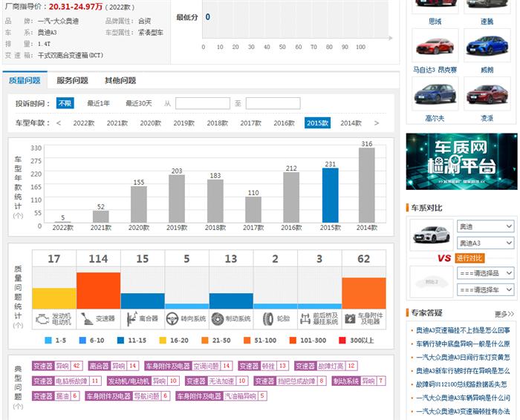Open the 奥迪 brand dropdown
The width and height of the screenshot is (520, 420).
[x=486, y=226]
